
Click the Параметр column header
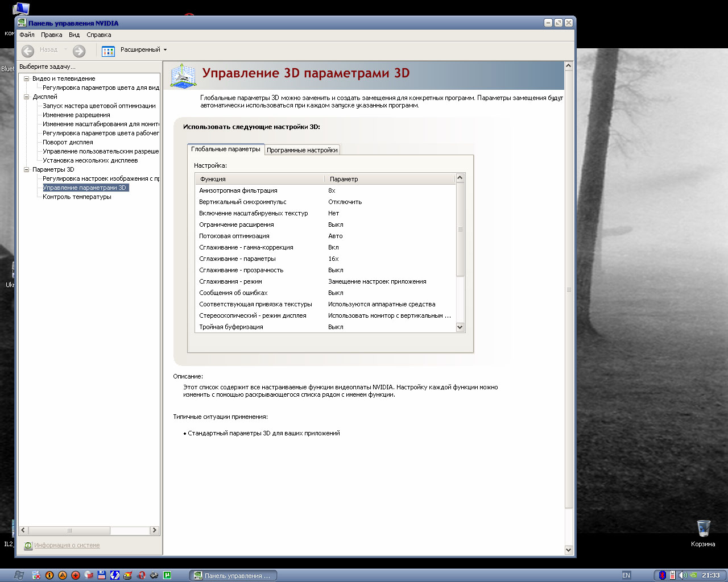(x=390, y=179)
